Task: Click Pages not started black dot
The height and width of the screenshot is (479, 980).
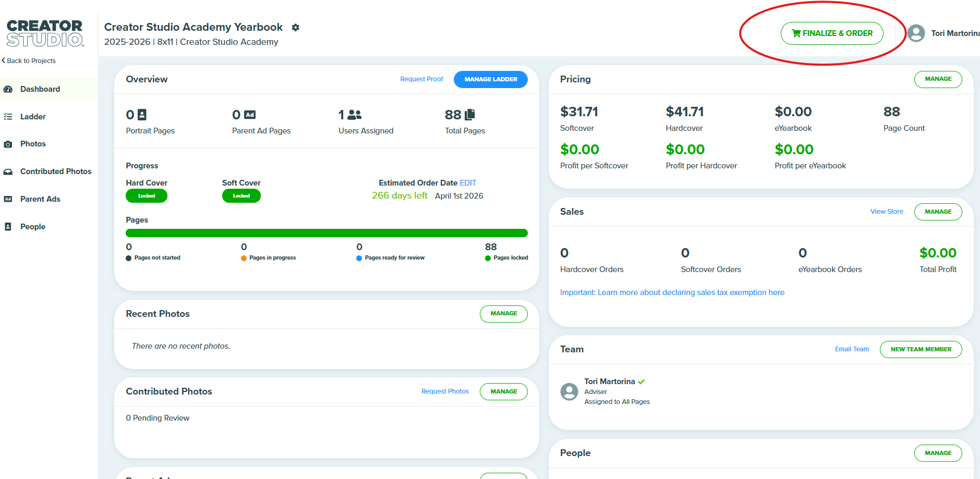Action: pyautogui.click(x=128, y=258)
